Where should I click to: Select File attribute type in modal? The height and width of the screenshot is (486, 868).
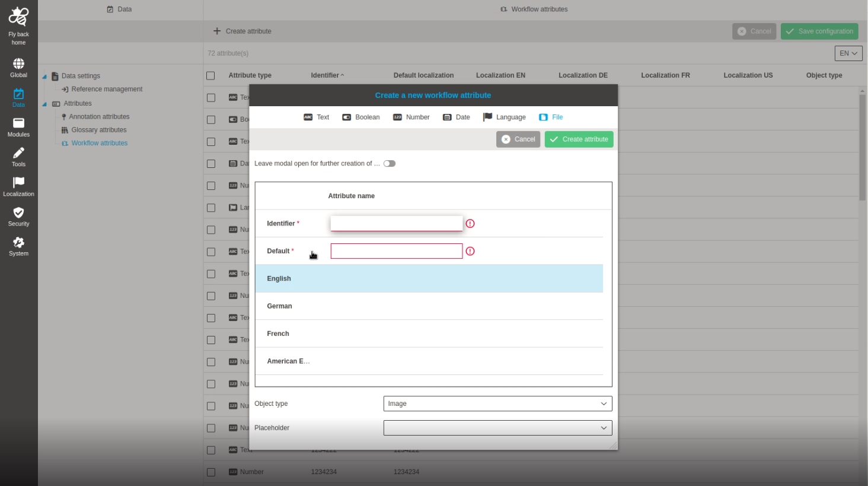(551, 117)
